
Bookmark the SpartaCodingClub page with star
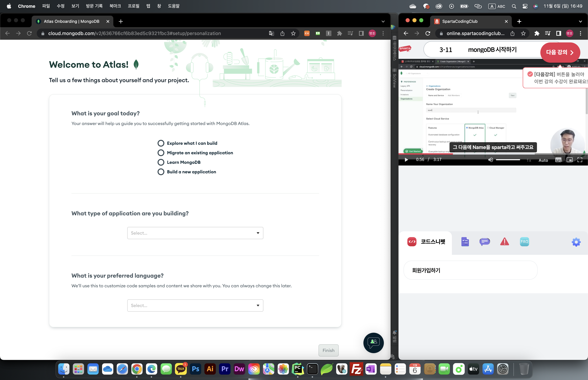pyautogui.click(x=523, y=33)
